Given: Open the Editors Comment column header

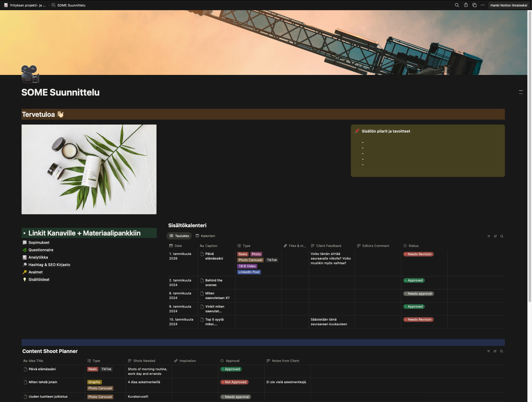Looking at the screenshot, I should (378, 246).
